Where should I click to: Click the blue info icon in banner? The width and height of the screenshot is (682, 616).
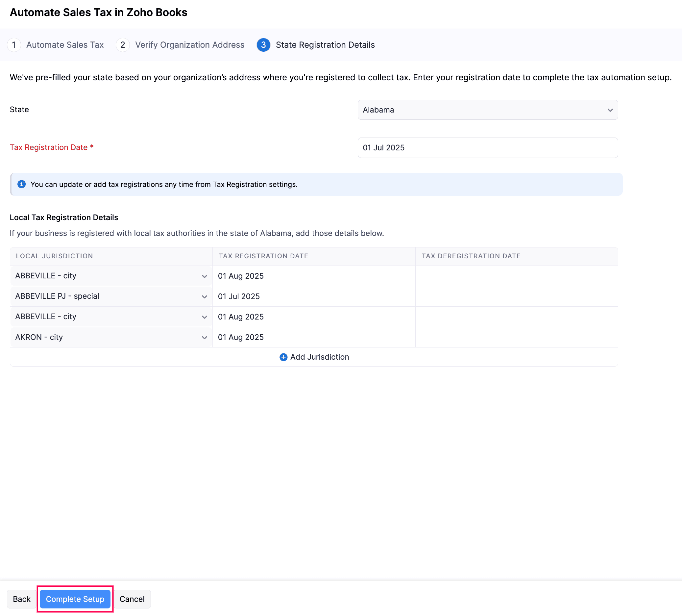click(21, 184)
